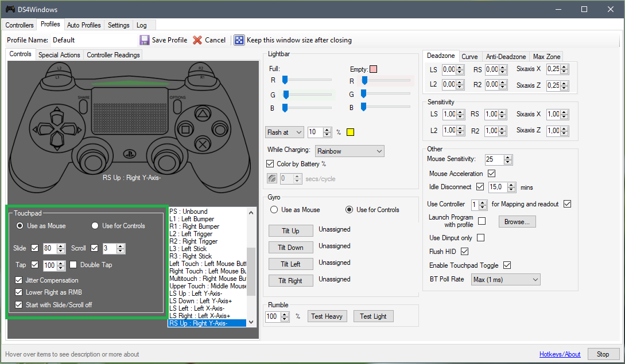Click the SHARE button on controller image
This screenshot has height=364, width=625.
(x=83, y=106)
